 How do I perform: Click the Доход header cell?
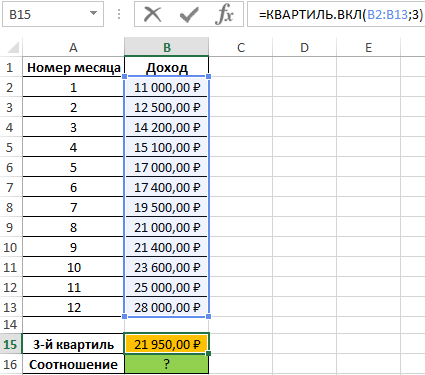(x=167, y=67)
